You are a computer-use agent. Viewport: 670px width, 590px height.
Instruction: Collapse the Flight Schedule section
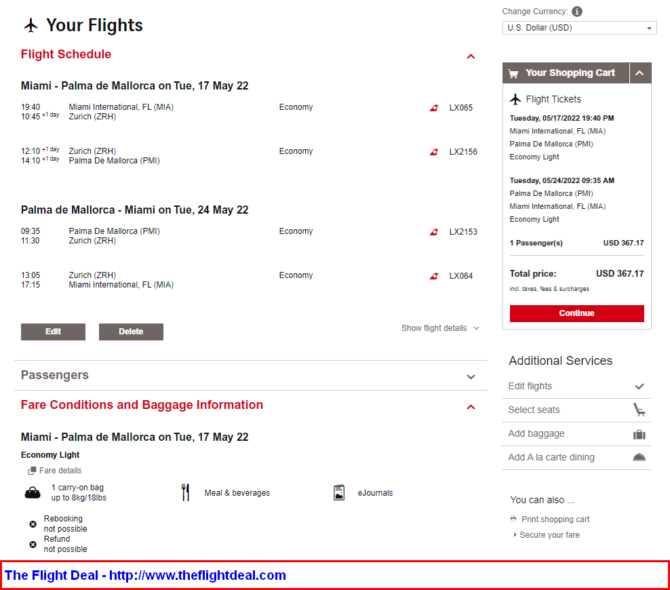click(471, 56)
